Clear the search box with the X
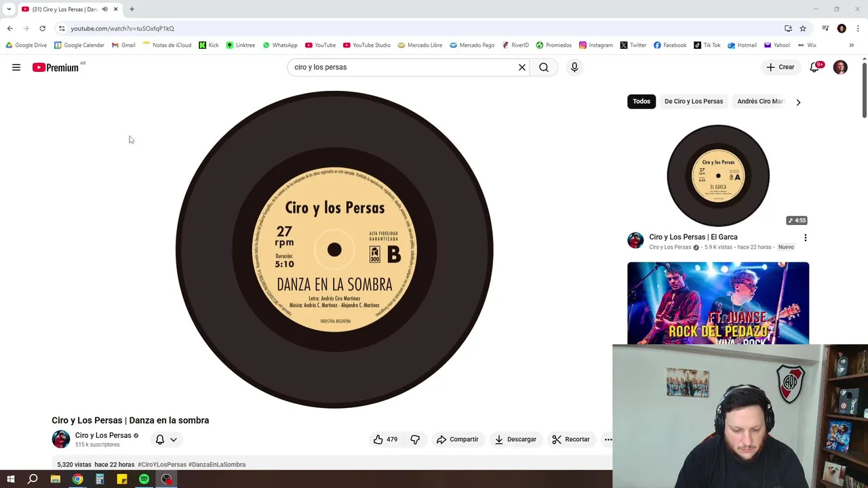 point(522,67)
